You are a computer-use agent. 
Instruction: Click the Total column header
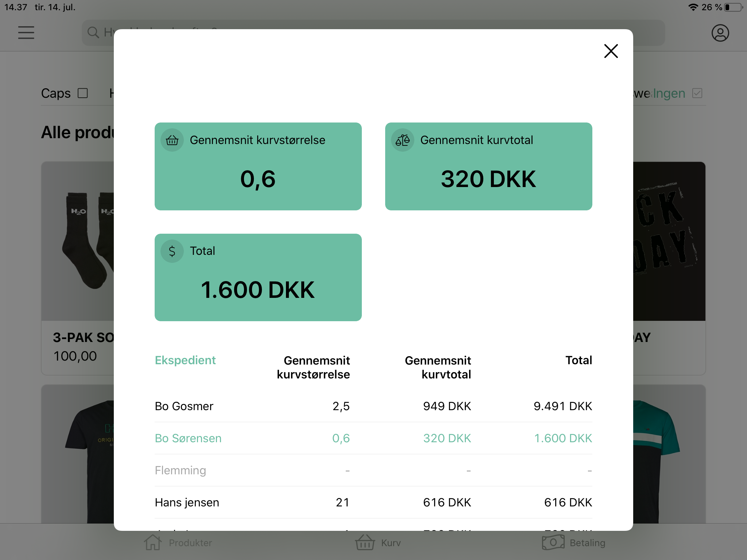point(578,360)
